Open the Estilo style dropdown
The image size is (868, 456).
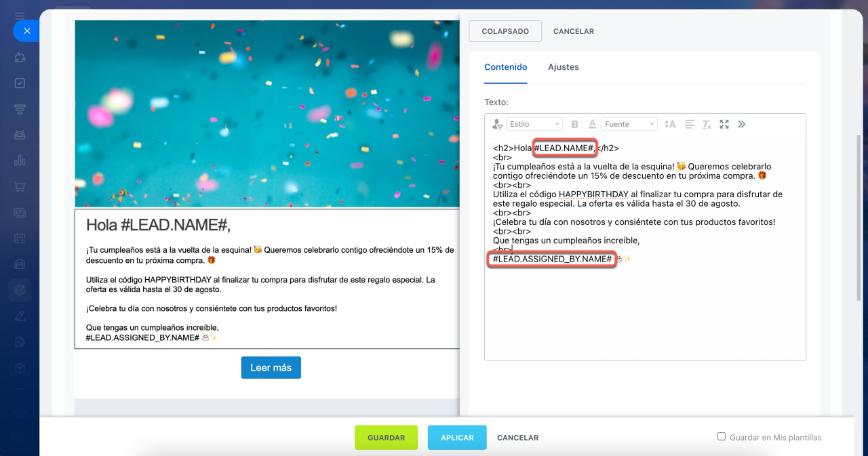(535, 124)
